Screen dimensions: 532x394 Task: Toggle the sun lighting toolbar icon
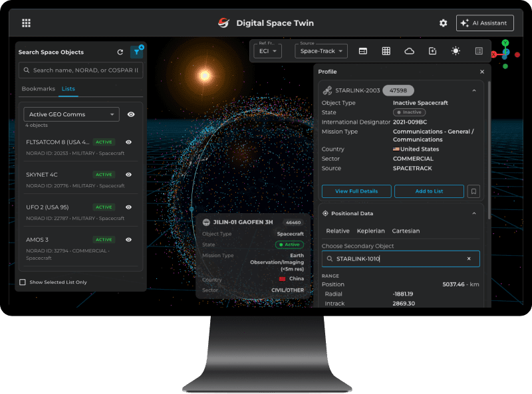pyautogui.click(x=456, y=51)
